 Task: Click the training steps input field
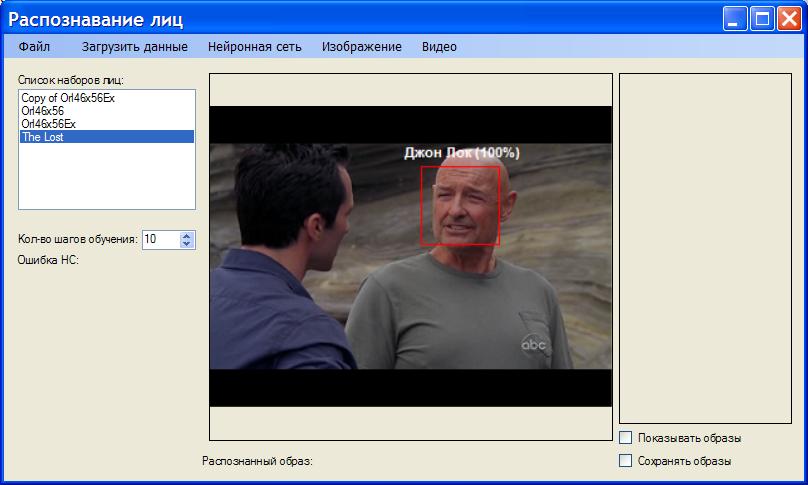(x=161, y=239)
